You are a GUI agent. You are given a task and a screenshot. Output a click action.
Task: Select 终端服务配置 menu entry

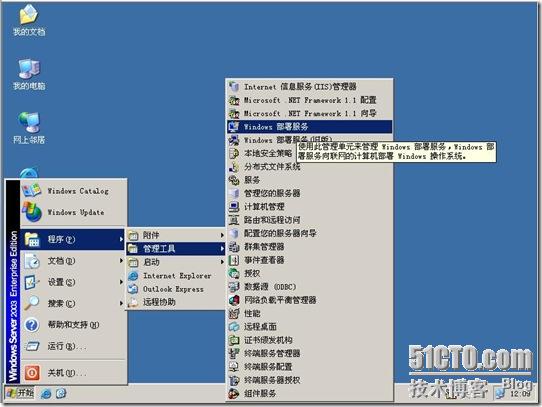pyautogui.click(x=309, y=367)
